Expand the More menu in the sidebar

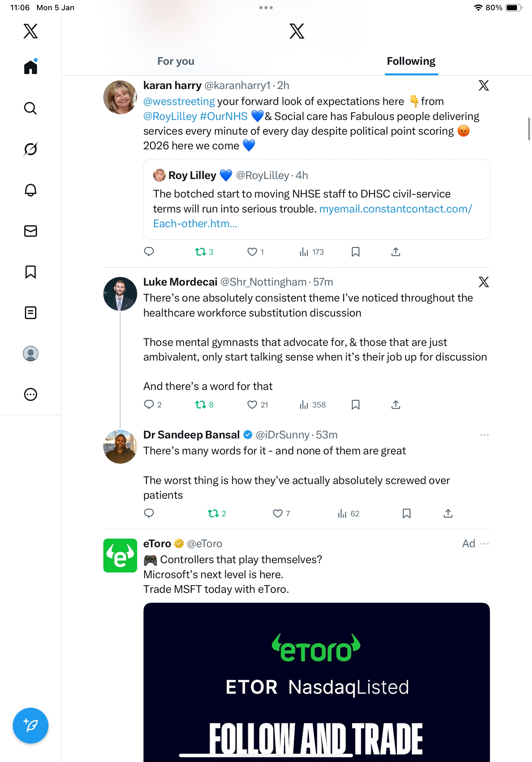(x=31, y=394)
